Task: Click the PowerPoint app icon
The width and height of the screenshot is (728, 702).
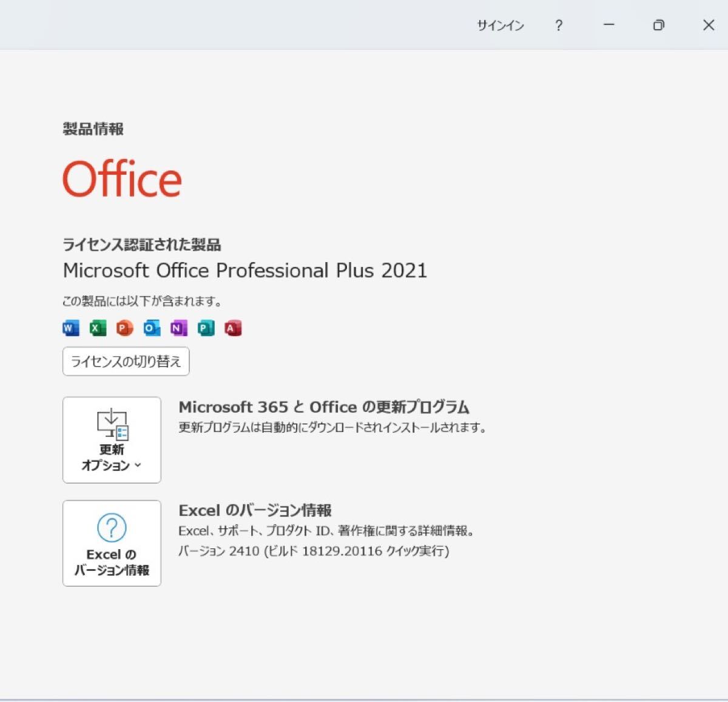Action: click(x=125, y=328)
